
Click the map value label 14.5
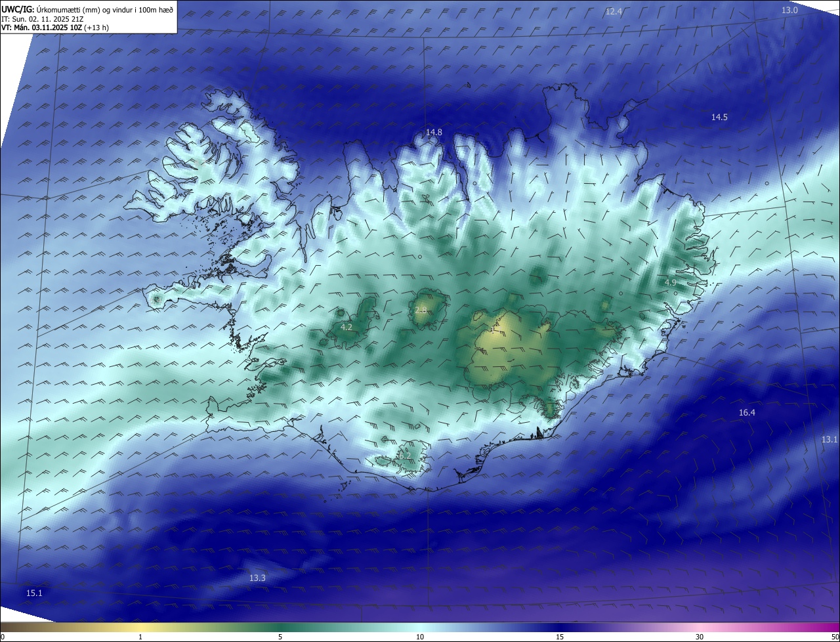coord(719,117)
